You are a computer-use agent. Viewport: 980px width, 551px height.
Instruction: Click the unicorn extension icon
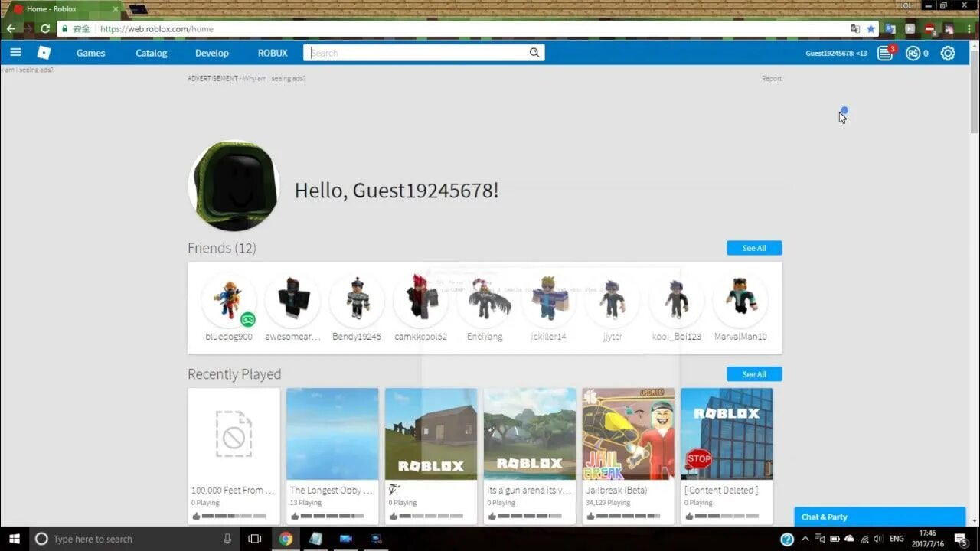[x=949, y=29]
